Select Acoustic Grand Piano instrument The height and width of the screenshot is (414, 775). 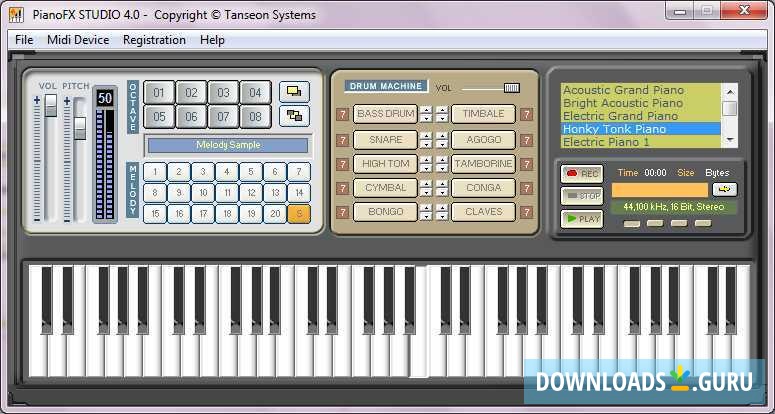[641, 90]
